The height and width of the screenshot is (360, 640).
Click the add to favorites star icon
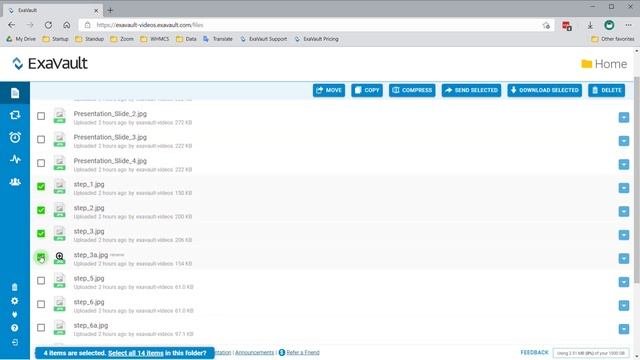tap(546, 25)
